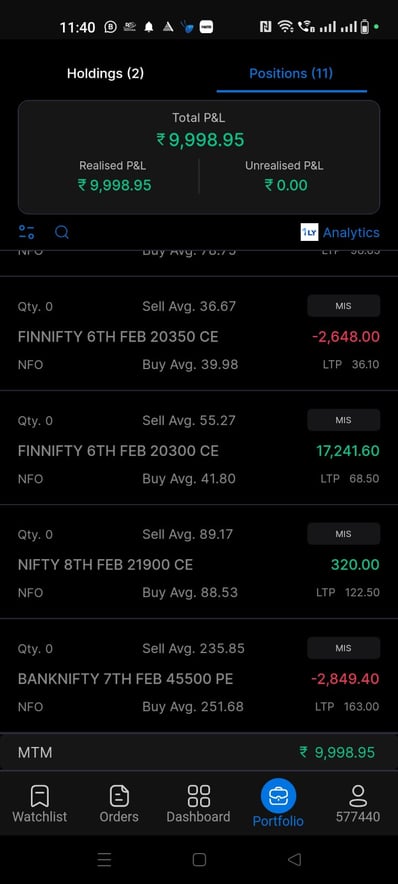The width and height of the screenshot is (398, 884).
Task: Select the Positions (11) tab
Action: pyautogui.click(x=291, y=73)
